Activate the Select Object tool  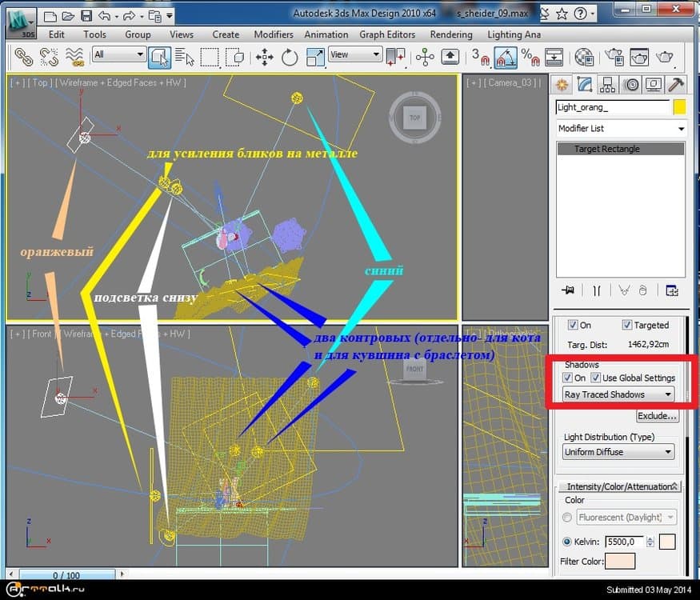pyautogui.click(x=159, y=57)
